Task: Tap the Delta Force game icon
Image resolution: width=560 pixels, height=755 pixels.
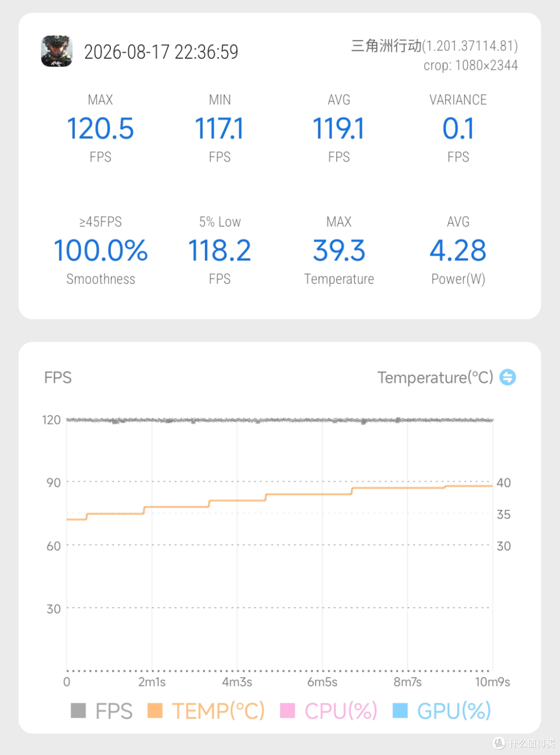Action: (x=57, y=51)
